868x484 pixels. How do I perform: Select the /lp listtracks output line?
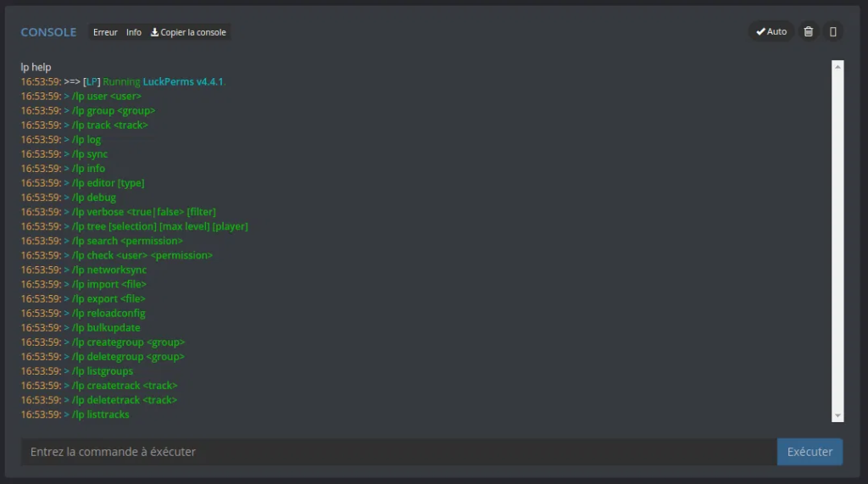point(101,414)
